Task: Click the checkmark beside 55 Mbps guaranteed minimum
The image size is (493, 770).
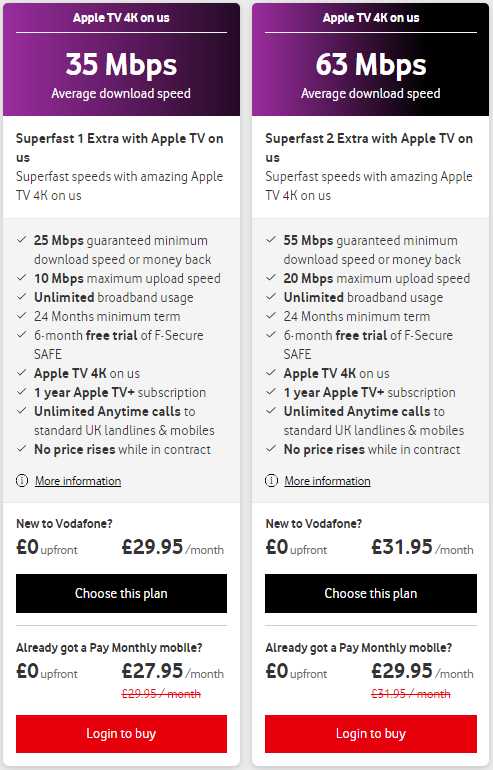Action: [x=271, y=240]
